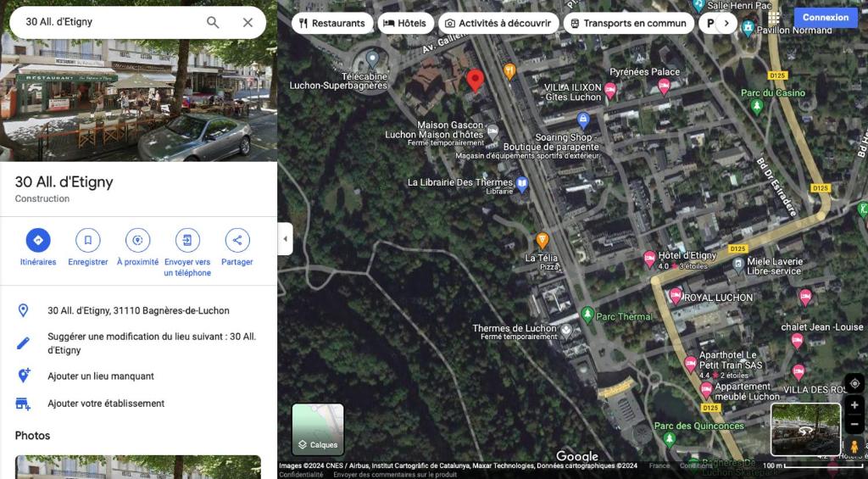
Task: Click the Street View pegman icon
Action: [854, 446]
